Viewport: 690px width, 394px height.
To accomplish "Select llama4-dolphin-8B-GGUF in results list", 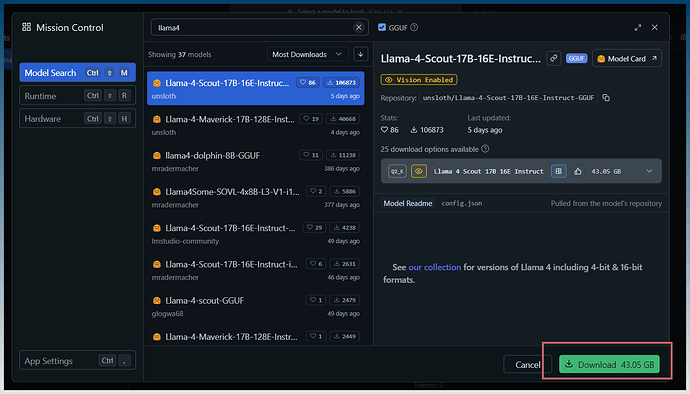I will pyautogui.click(x=255, y=161).
